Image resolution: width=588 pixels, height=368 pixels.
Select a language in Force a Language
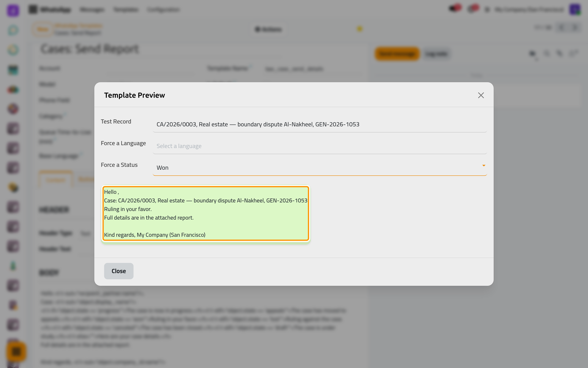[x=320, y=146]
